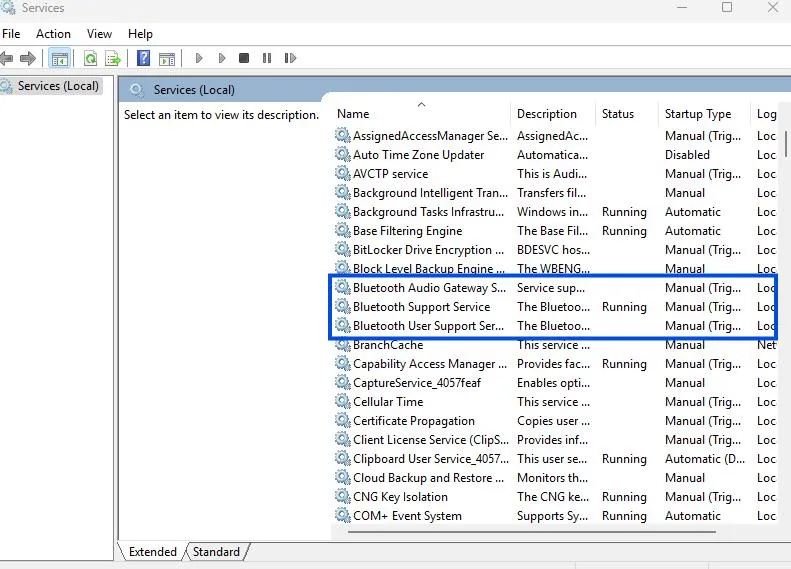Sort by the Startup Type column header

click(697, 114)
